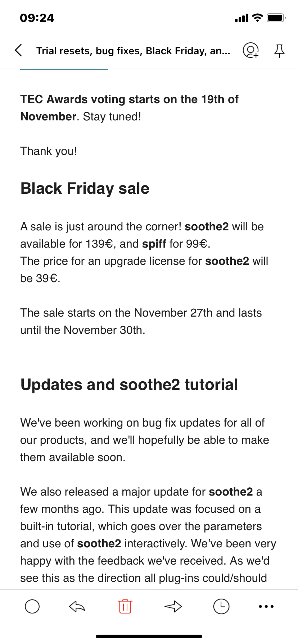Tap the email subject title in header
Image resolution: width=298 pixels, height=644 pixels.
point(133,51)
